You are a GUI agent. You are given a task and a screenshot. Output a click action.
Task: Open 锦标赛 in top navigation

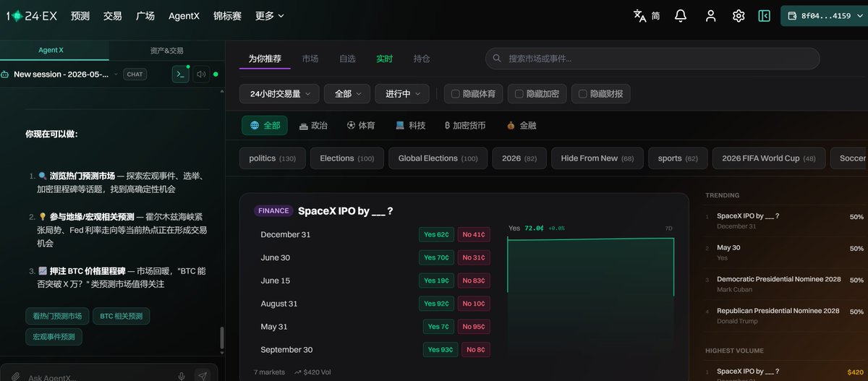click(227, 15)
